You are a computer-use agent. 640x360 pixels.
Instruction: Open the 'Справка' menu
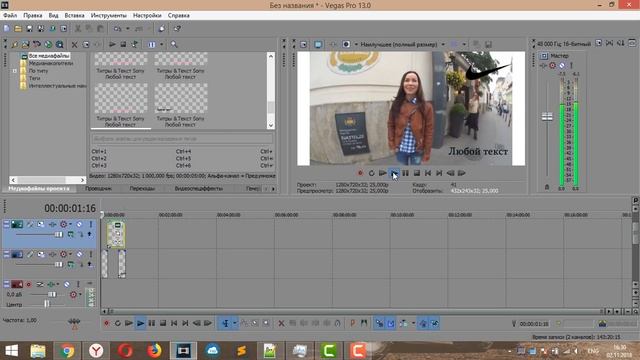[179, 16]
